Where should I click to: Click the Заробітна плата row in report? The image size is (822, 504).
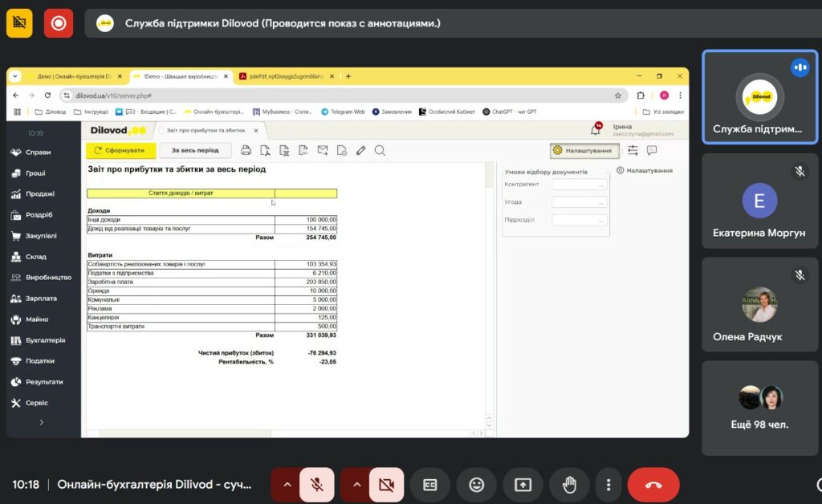click(x=212, y=282)
